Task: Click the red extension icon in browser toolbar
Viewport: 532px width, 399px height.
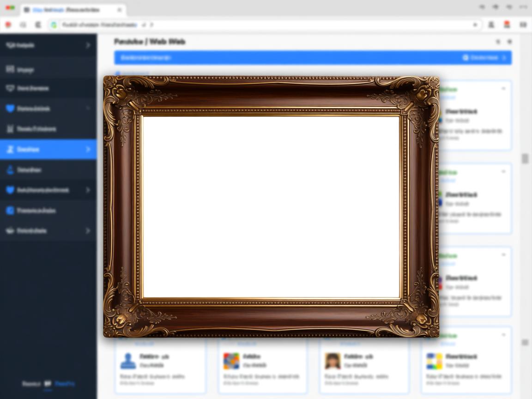Action: [x=507, y=24]
